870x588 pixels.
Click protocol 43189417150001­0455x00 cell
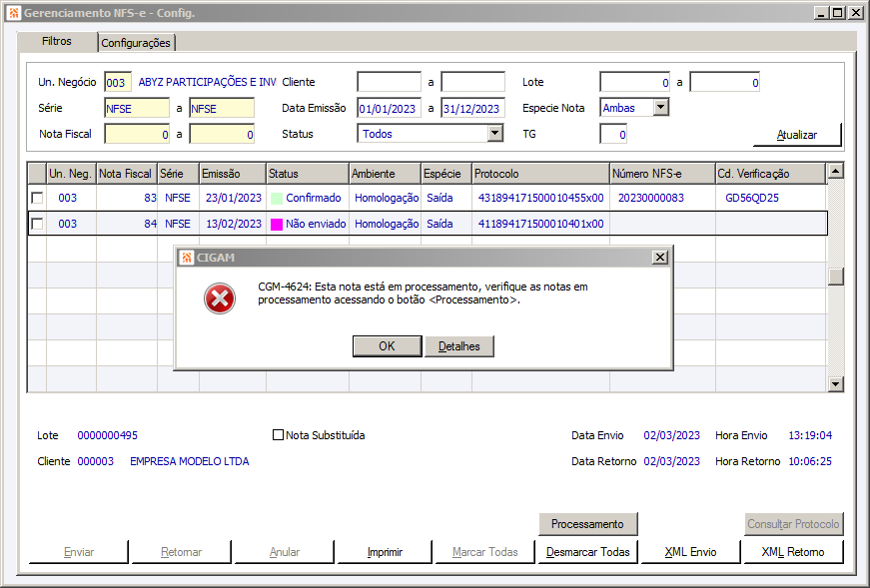[541, 198]
